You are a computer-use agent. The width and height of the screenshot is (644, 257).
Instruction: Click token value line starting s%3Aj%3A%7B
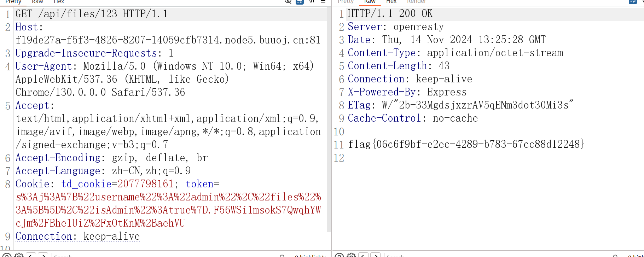(168, 197)
